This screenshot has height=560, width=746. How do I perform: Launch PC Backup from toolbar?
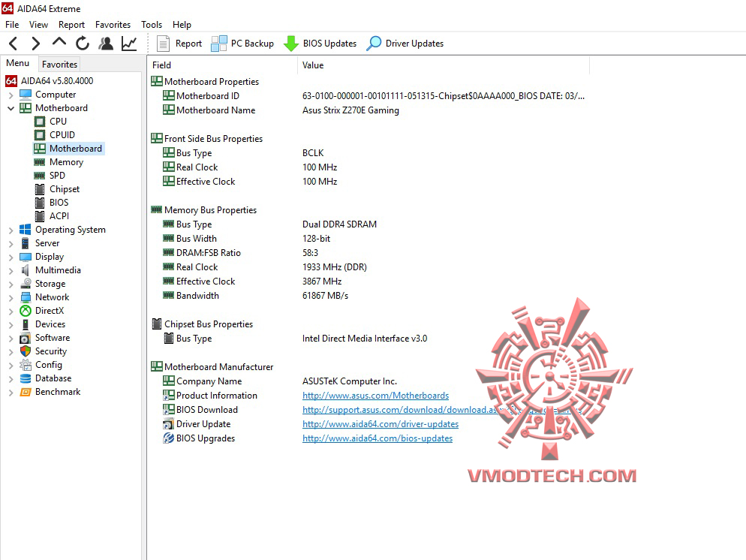[242, 44]
